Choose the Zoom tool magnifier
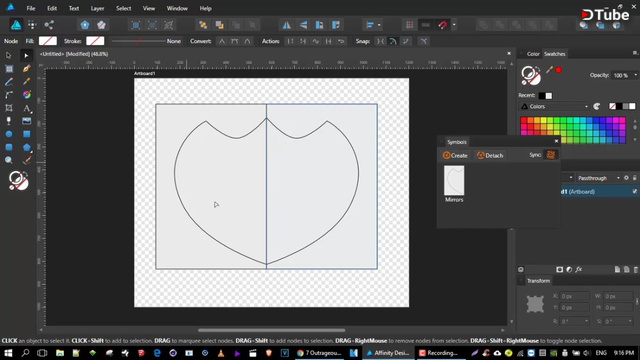 tap(9, 160)
